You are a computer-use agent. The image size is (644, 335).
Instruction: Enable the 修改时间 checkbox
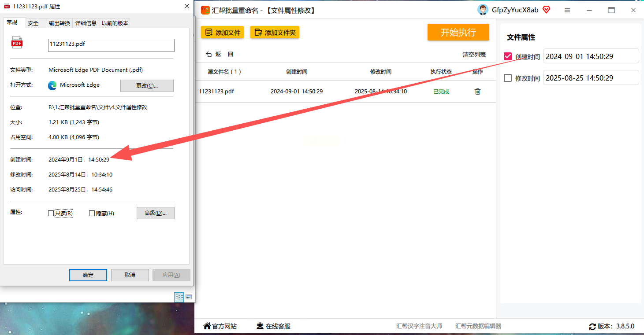[x=508, y=78]
